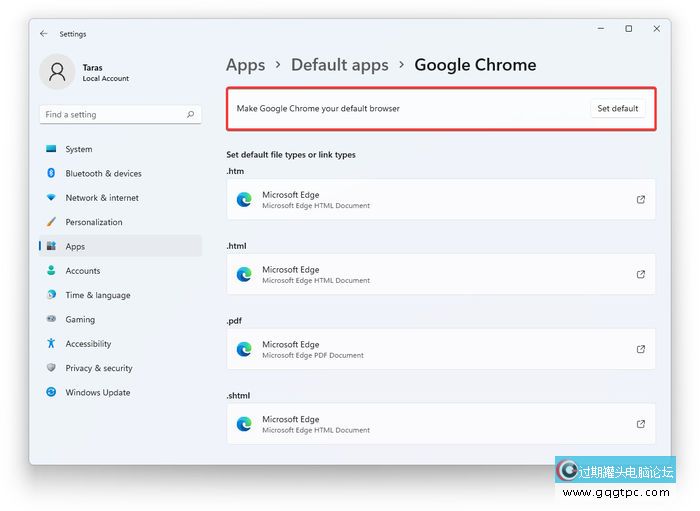The height and width of the screenshot is (511, 700).
Task: Open external-link icon for .htm row
Action: click(x=641, y=199)
